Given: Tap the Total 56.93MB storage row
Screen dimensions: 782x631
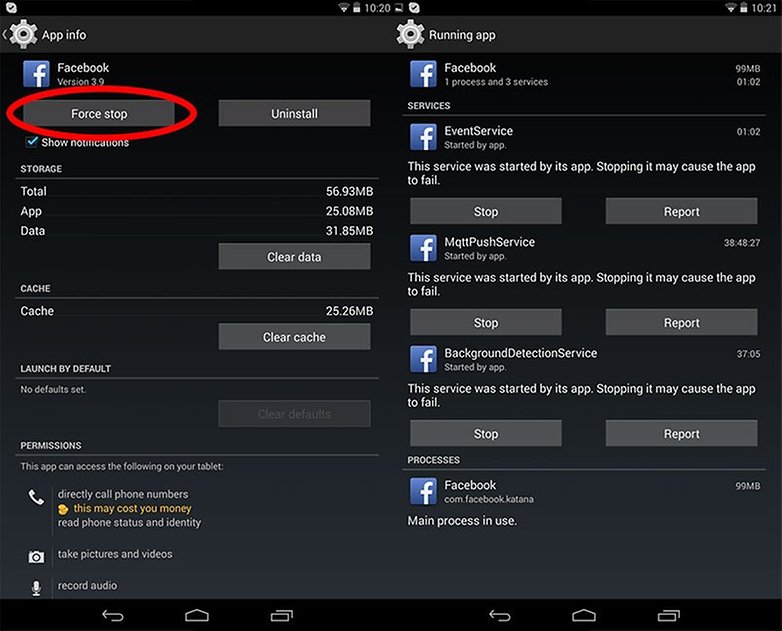Looking at the screenshot, I should tap(196, 191).
